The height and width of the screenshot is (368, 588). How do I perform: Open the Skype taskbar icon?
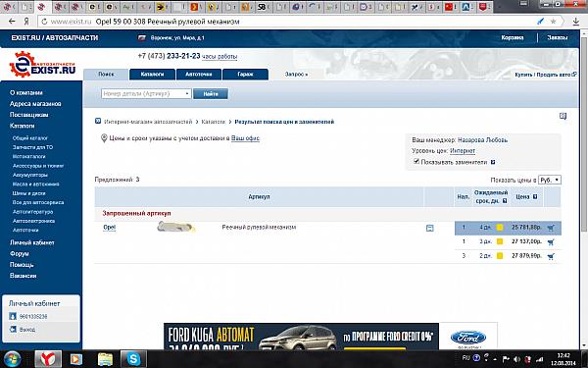point(133,358)
